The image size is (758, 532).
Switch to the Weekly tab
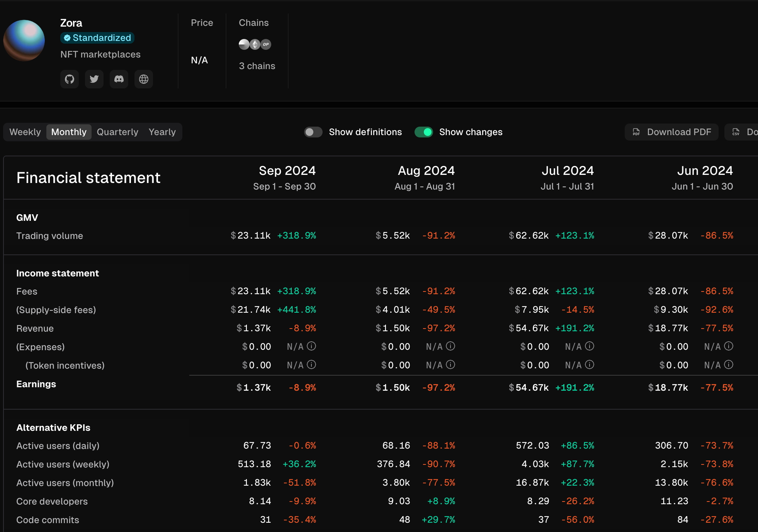(25, 132)
